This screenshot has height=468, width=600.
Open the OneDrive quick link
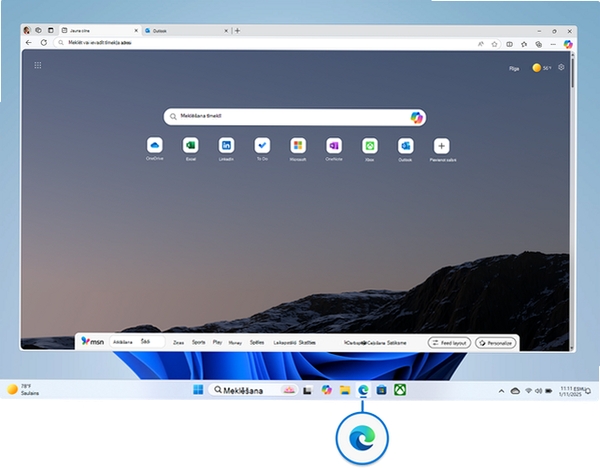tap(155, 145)
